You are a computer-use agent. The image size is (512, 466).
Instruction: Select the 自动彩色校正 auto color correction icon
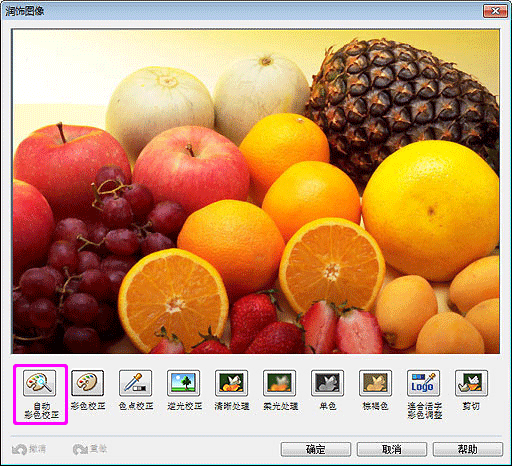coord(40,383)
